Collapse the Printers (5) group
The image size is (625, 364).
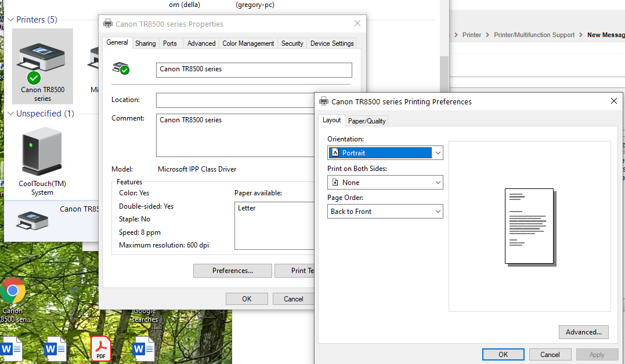point(10,20)
